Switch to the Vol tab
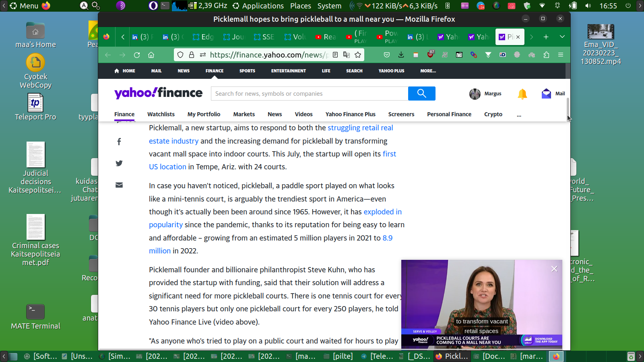 coord(295,37)
